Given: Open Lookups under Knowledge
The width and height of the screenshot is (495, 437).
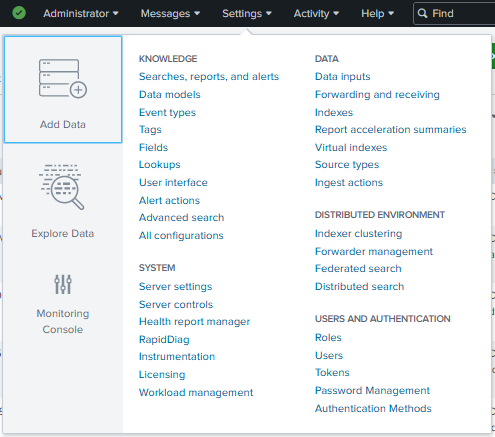Looking at the screenshot, I should 159,165.
